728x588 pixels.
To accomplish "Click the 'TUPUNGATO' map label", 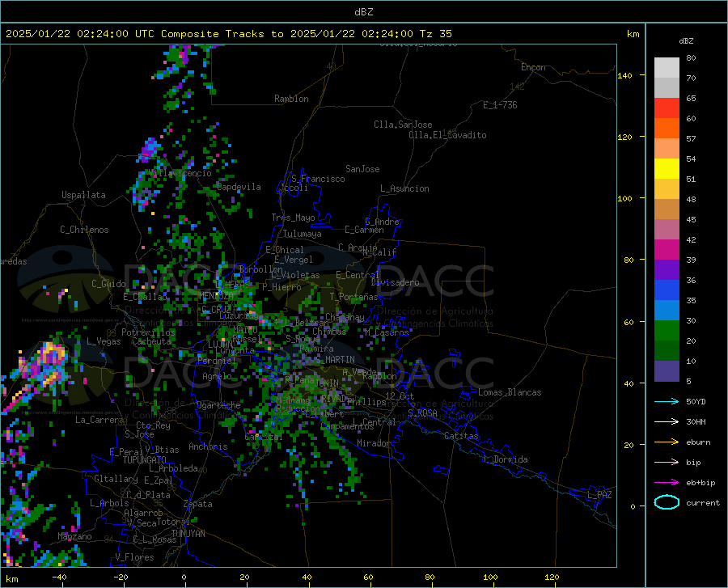I will (x=145, y=460).
